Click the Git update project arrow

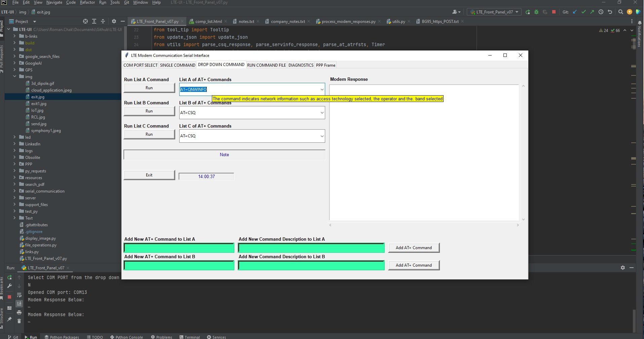coord(575,12)
